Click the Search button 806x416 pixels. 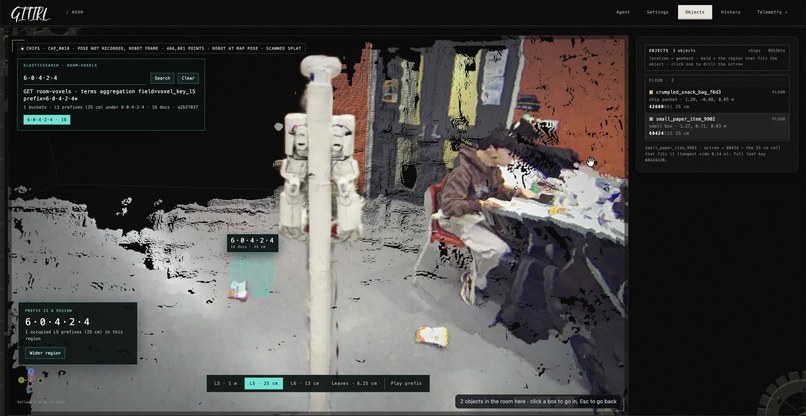pyautogui.click(x=162, y=78)
